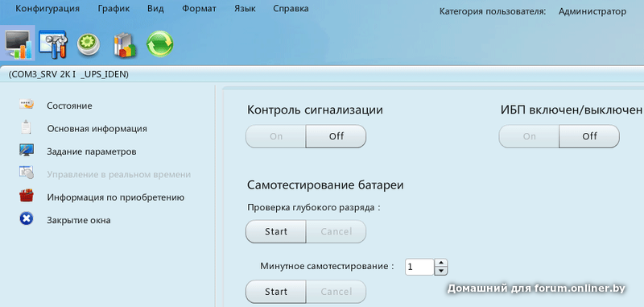Select Управление в реальном времени entry
Viewport: 644px width, 307px height.
tap(118, 174)
